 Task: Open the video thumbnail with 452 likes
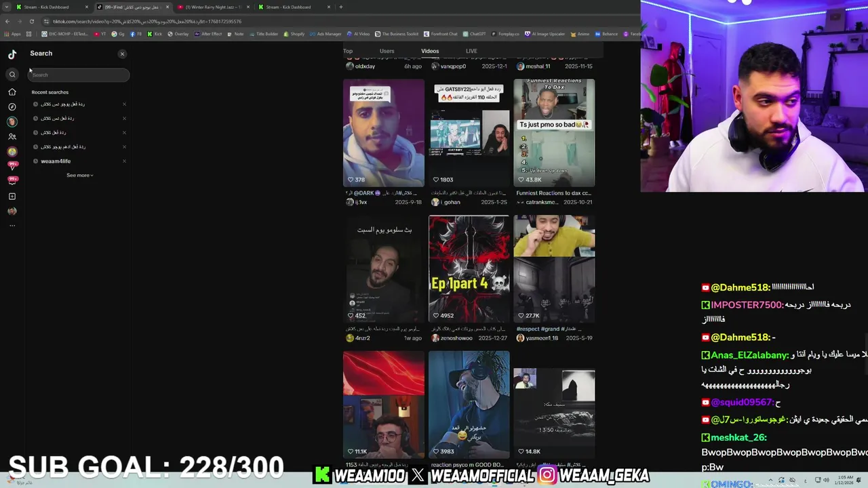pos(384,269)
